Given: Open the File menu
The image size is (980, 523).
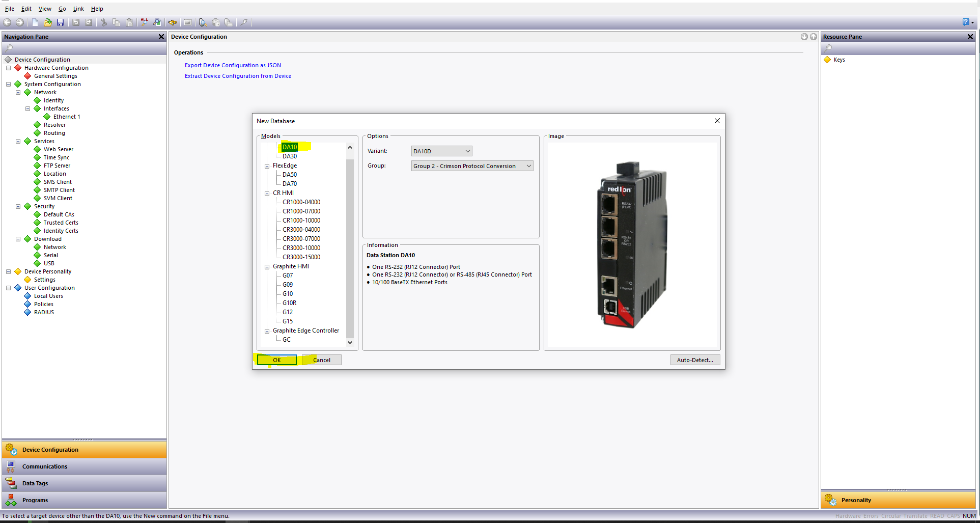Looking at the screenshot, I should [x=9, y=9].
